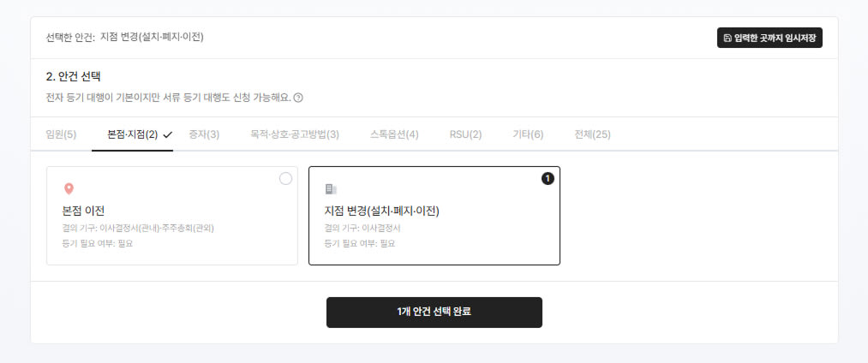Click the checkmark beside 본점·지점 tab
The width and height of the screenshot is (868, 363).
168,134
